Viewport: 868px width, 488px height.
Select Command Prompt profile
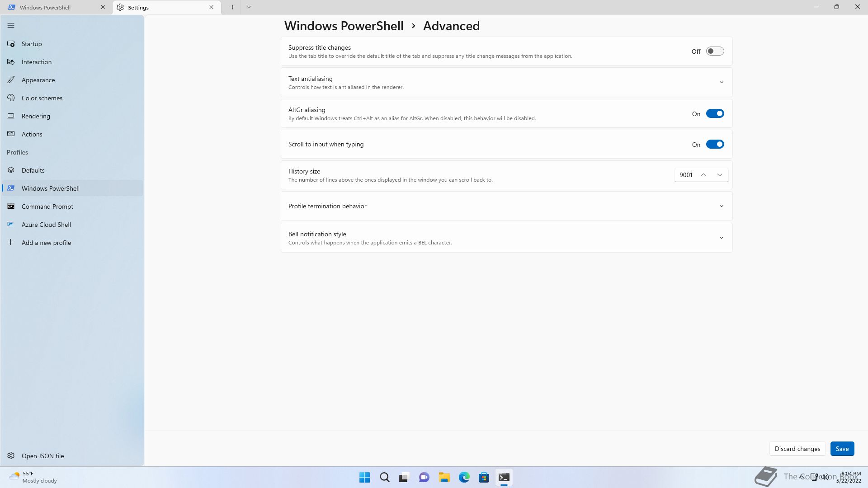pyautogui.click(x=72, y=206)
